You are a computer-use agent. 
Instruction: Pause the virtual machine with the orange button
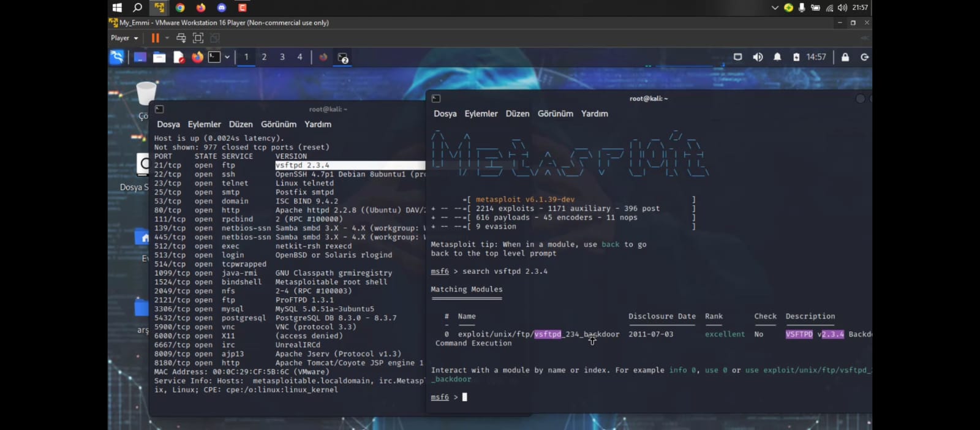coord(156,38)
